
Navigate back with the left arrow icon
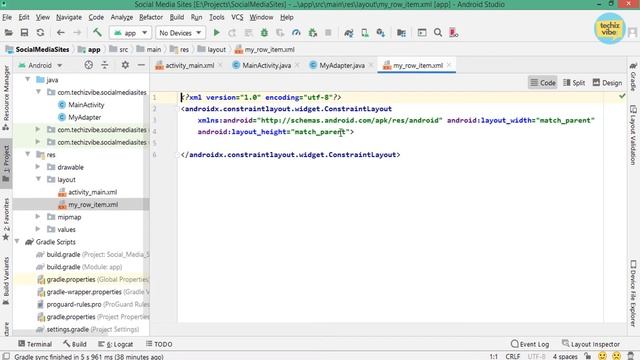pos(60,33)
